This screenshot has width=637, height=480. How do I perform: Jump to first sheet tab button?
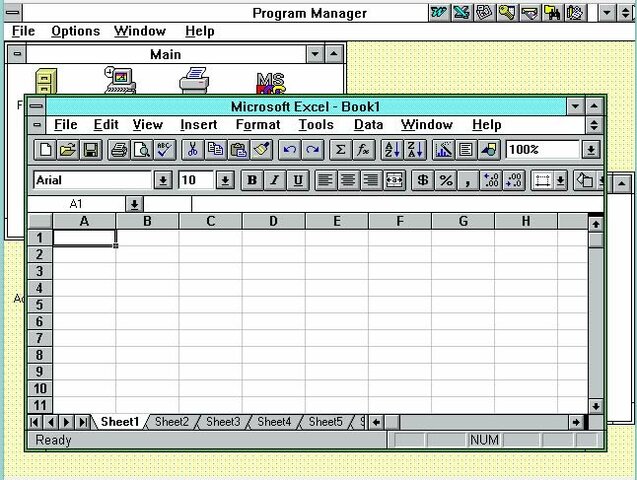(35, 422)
